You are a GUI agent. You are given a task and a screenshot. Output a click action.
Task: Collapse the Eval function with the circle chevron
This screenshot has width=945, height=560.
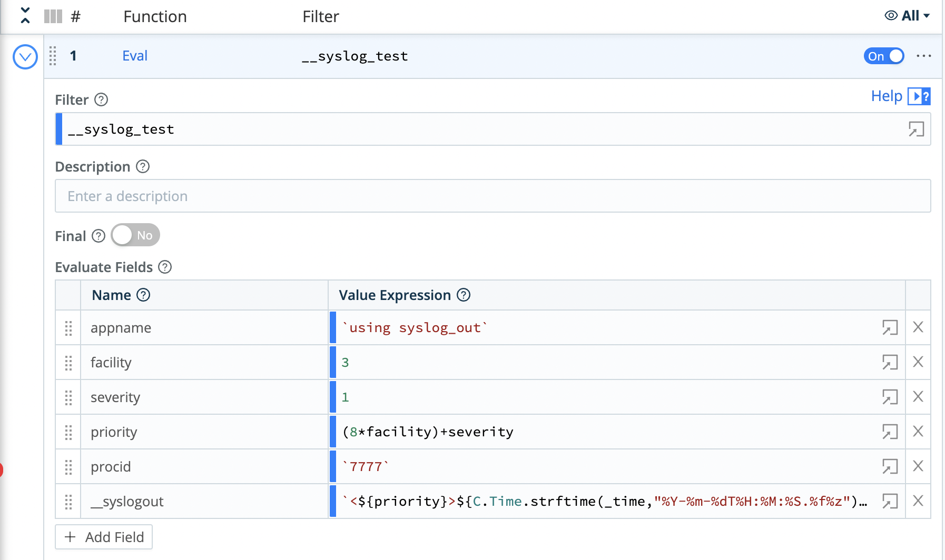[25, 57]
